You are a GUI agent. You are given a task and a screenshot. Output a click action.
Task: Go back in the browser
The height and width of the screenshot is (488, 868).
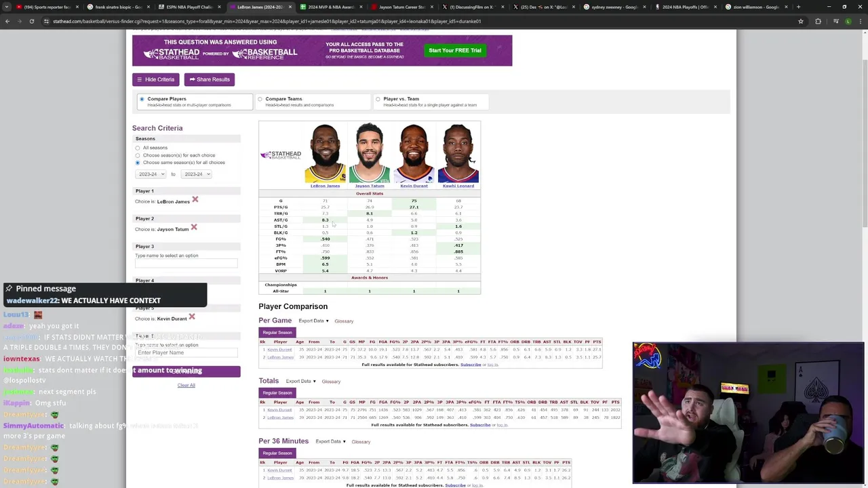7,21
